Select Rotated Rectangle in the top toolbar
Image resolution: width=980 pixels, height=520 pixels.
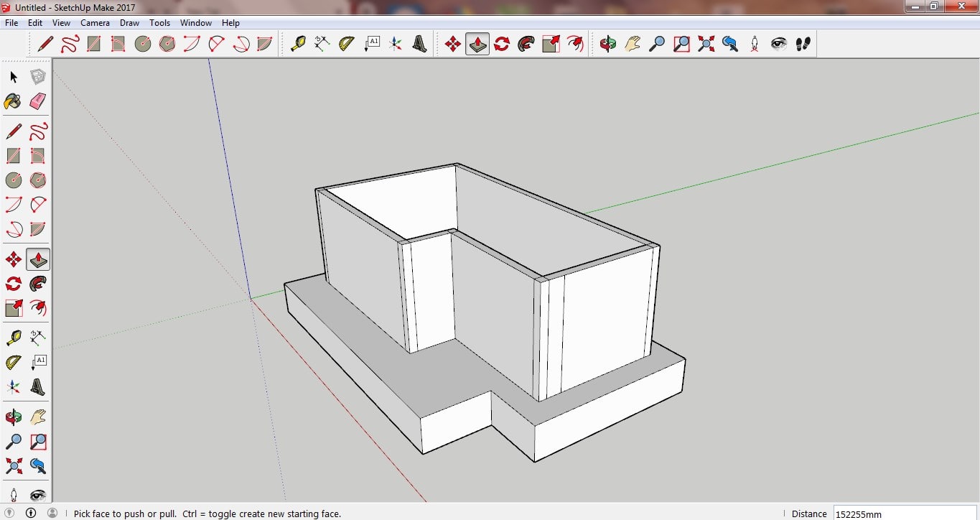(x=118, y=44)
